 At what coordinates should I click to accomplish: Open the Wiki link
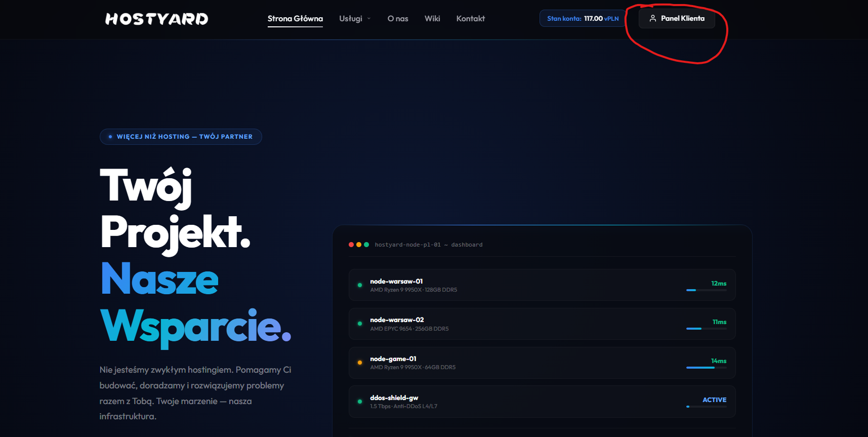432,19
